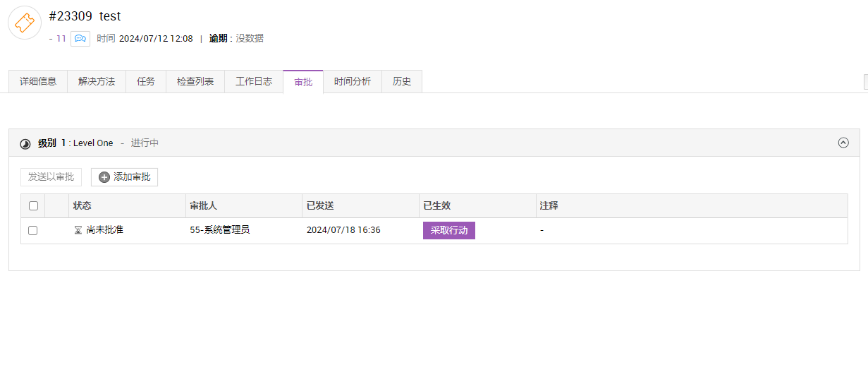This screenshot has width=868, height=377.
Task: Collapse the Level One approval section
Action: (843, 143)
